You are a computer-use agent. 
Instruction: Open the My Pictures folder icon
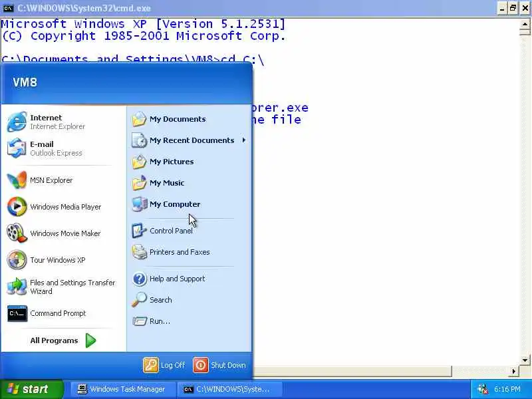pyautogui.click(x=139, y=162)
